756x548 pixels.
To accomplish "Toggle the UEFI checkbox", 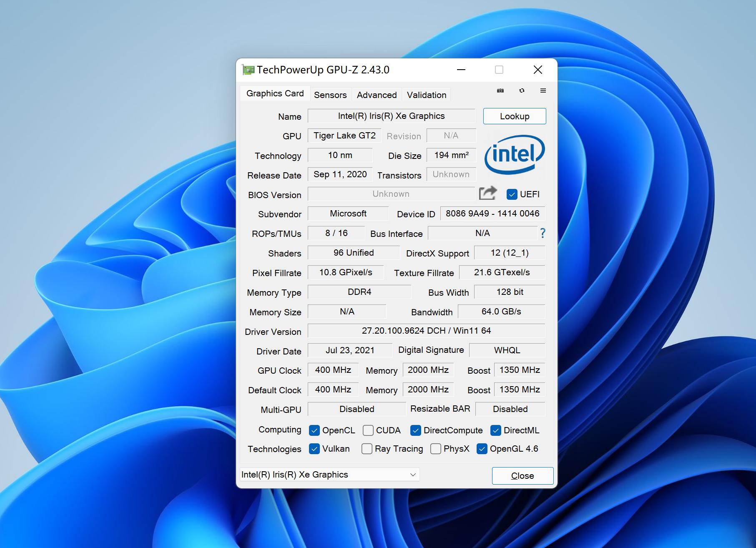I will tap(512, 194).
